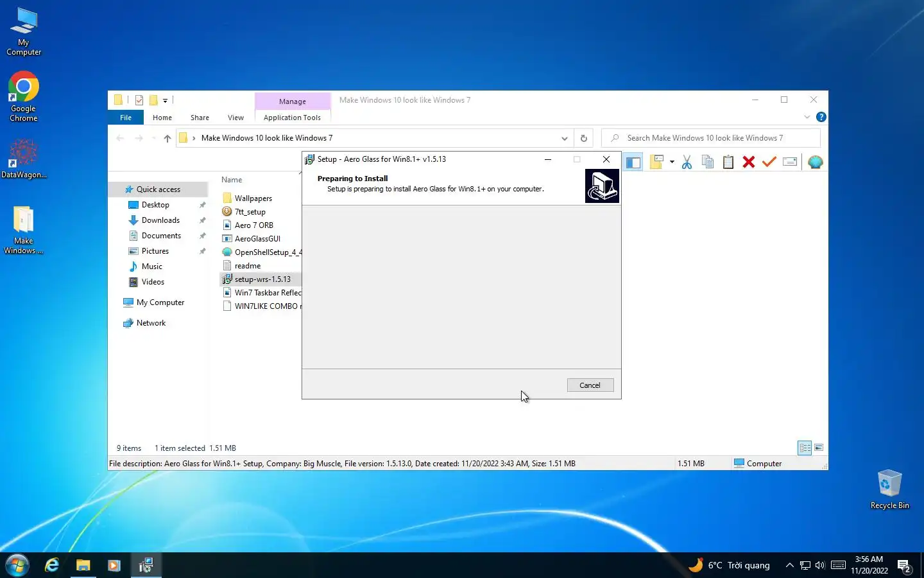Show hidden system tray icons

pyautogui.click(x=789, y=565)
